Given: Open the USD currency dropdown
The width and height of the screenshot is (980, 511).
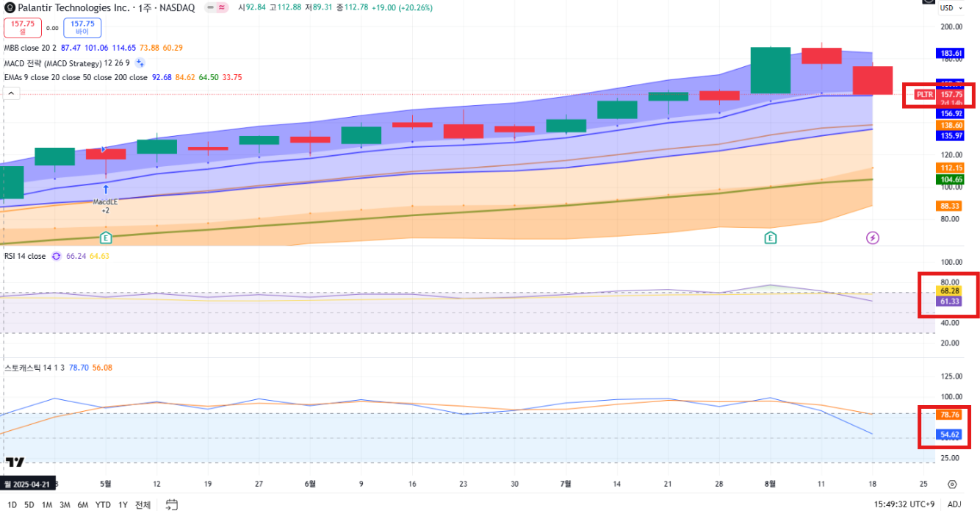Looking at the screenshot, I should [x=951, y=7].
